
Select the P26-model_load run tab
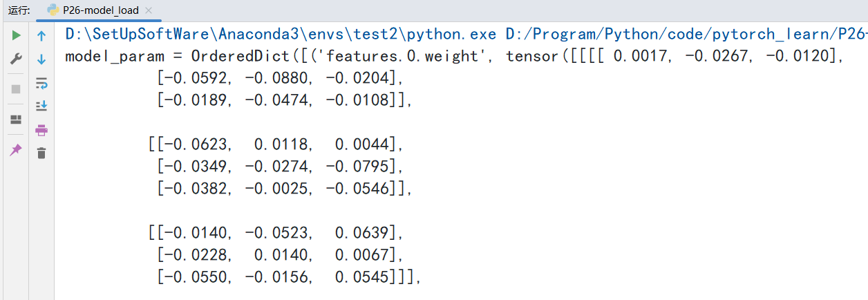[x=100, y=10]
